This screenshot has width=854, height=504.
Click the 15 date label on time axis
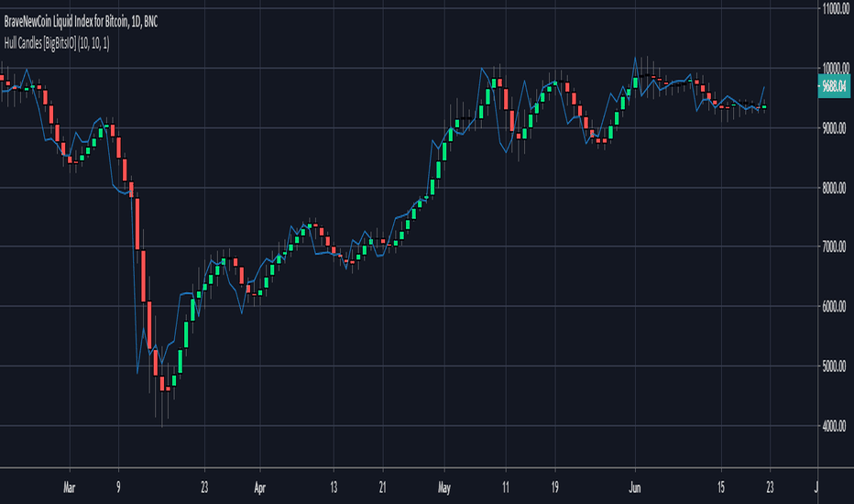coord(721,488)
